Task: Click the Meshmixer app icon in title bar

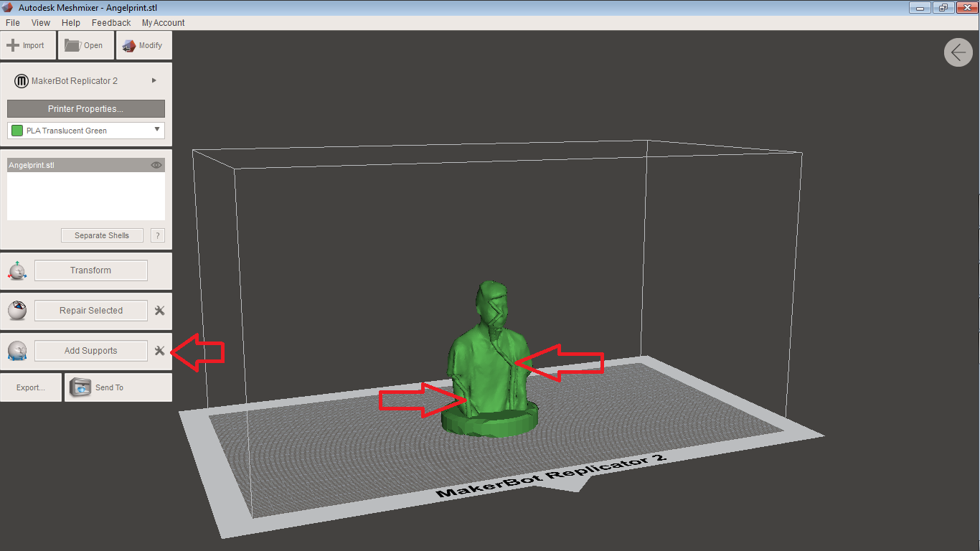Action: pyautogui.click(x=8, y=8)
